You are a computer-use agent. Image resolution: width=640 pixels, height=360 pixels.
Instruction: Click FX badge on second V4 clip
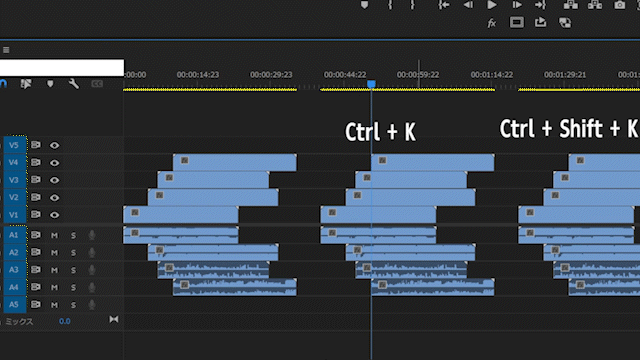382,160
